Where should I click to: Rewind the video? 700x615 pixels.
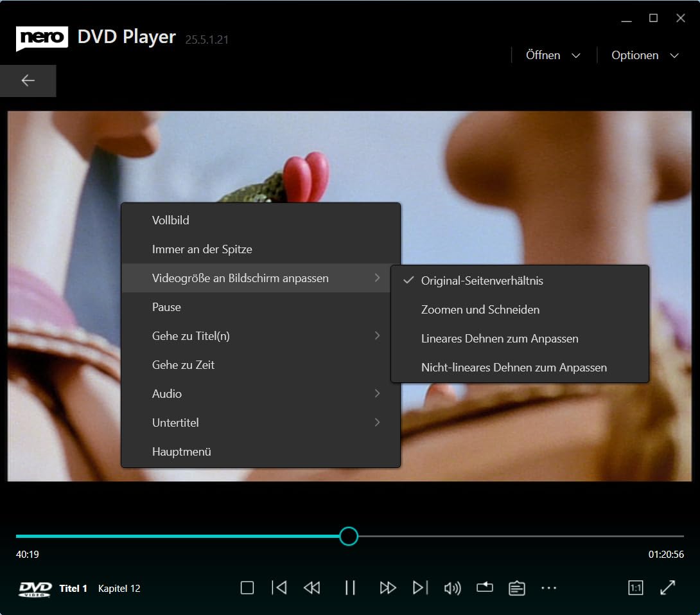point(312,588)
